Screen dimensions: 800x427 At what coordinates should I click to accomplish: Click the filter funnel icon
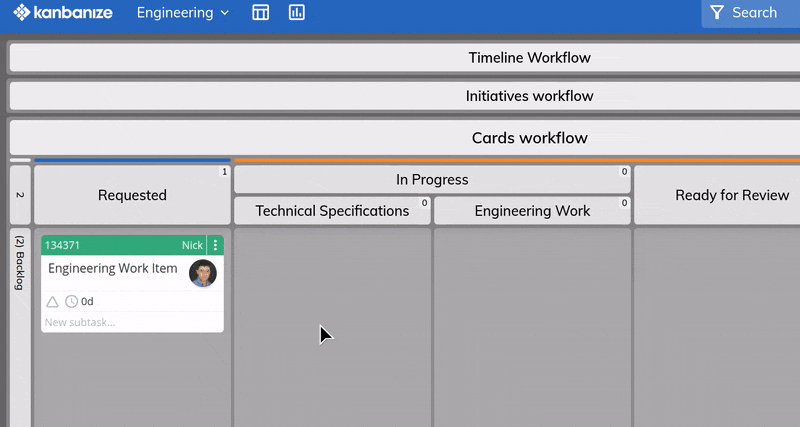[x=717, y=12]
